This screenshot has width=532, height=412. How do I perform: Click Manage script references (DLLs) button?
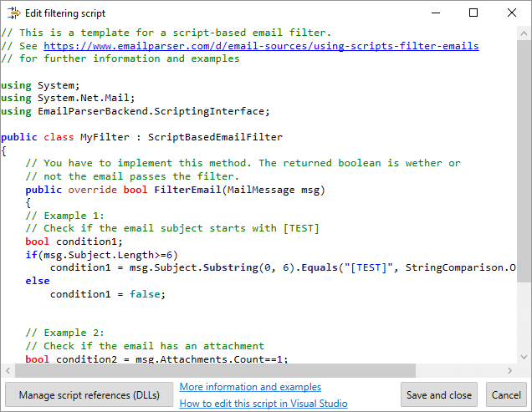pyautogui.click(x=90, y=395)
